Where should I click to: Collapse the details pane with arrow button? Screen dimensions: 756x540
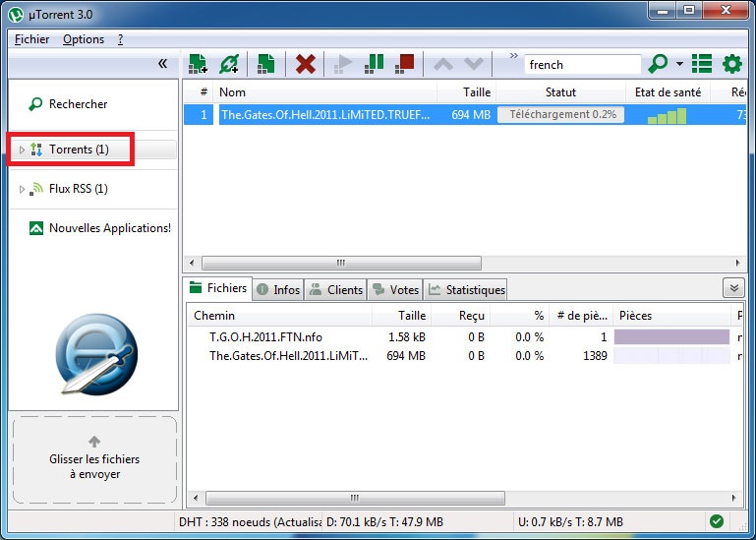pyautogui.click(x=733, y=288)
